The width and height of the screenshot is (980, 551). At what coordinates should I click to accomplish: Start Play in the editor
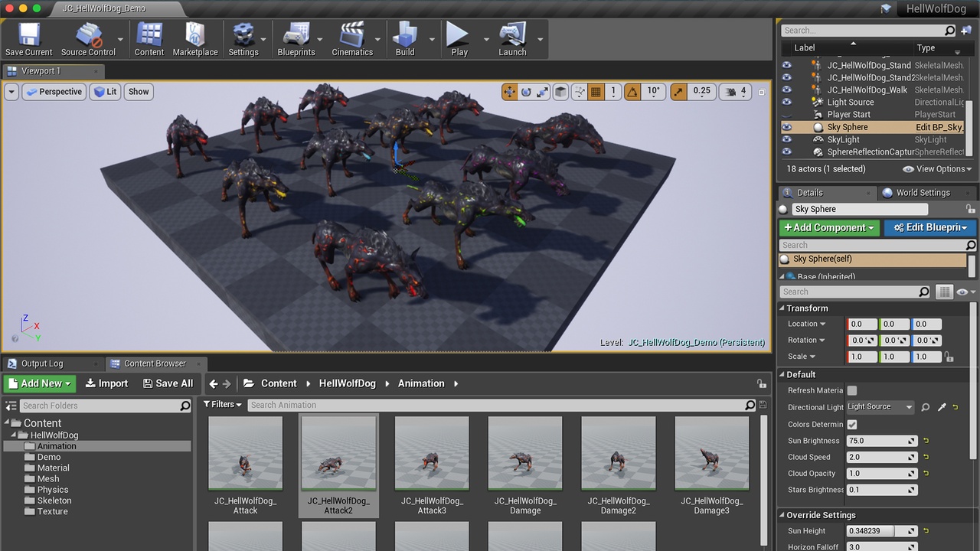(459, 39)
